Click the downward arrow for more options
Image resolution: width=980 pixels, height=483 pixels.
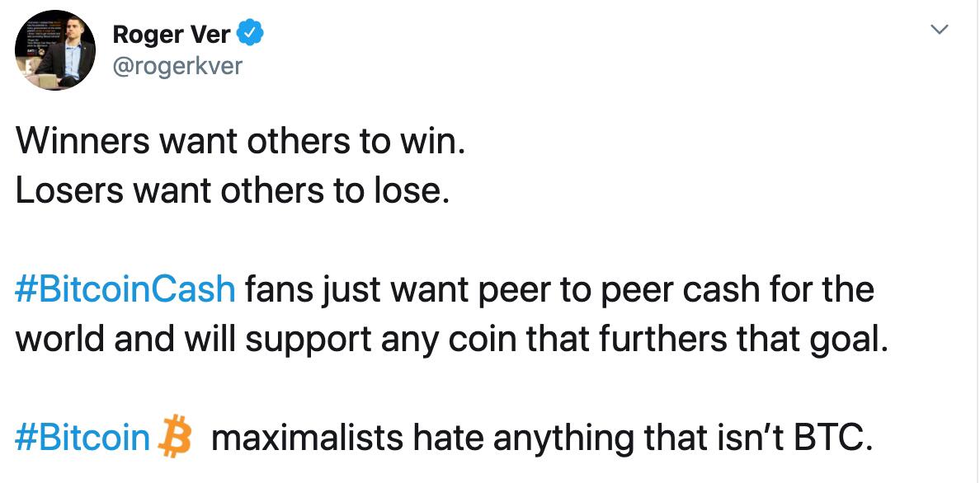(940, 29)
